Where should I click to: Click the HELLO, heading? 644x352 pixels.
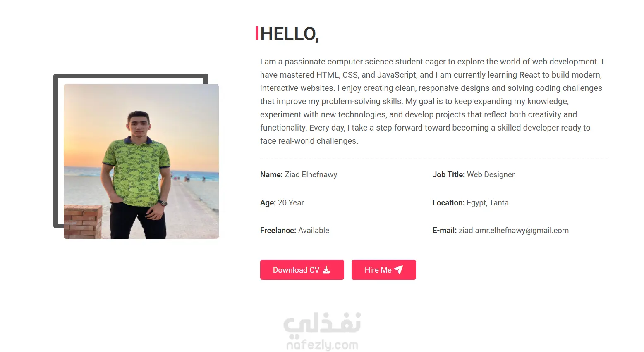[290, 34]
